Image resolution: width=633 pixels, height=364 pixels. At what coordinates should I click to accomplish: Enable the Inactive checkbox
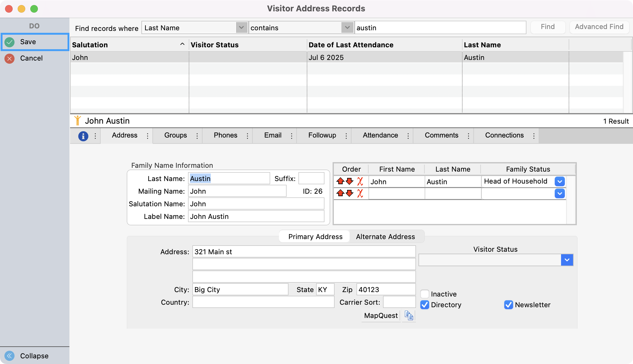coord(424,294)
